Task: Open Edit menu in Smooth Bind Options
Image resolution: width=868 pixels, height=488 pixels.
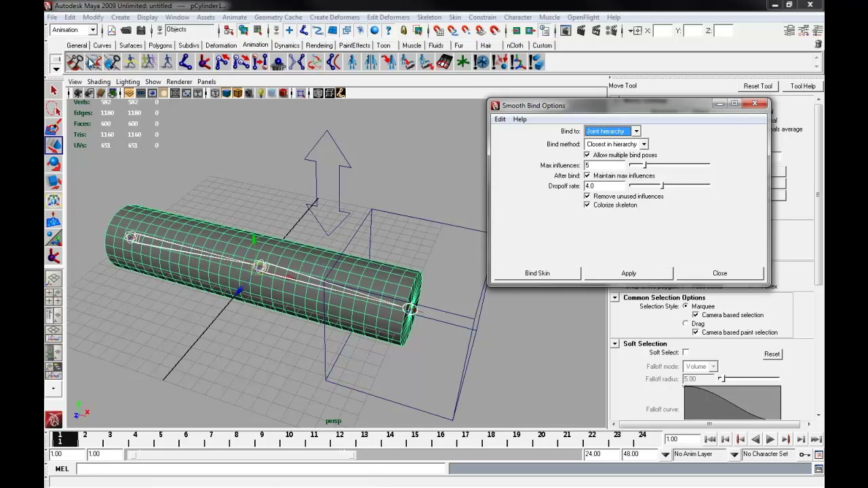Action: pos(500,119)
